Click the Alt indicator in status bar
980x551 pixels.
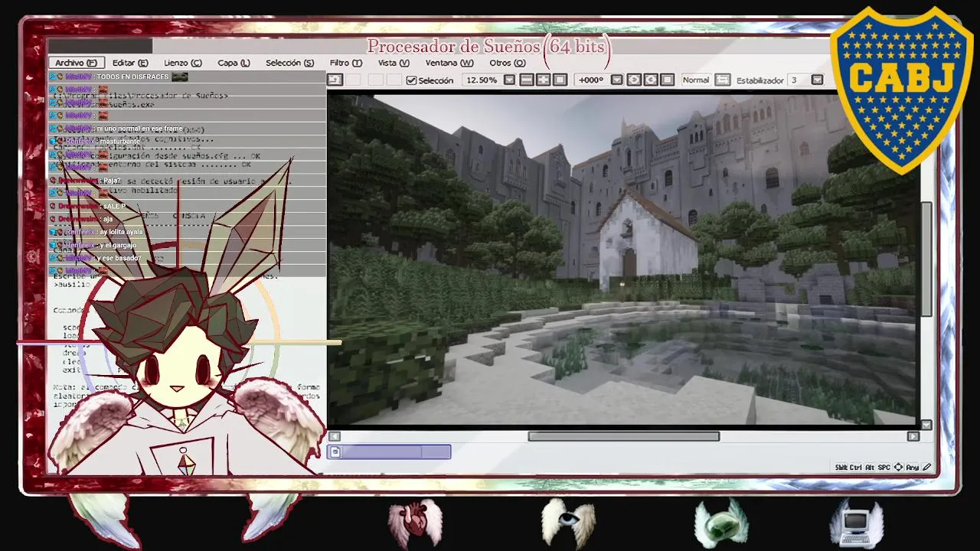pos(870,467)
